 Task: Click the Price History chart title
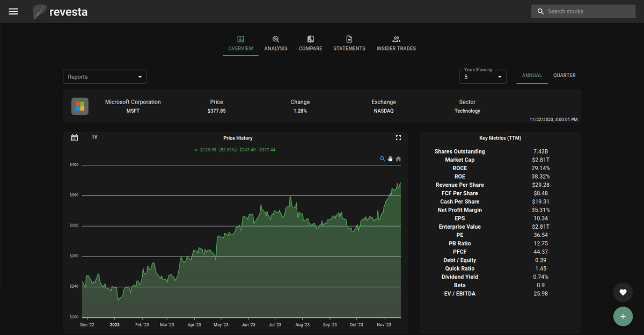[238, 138]
